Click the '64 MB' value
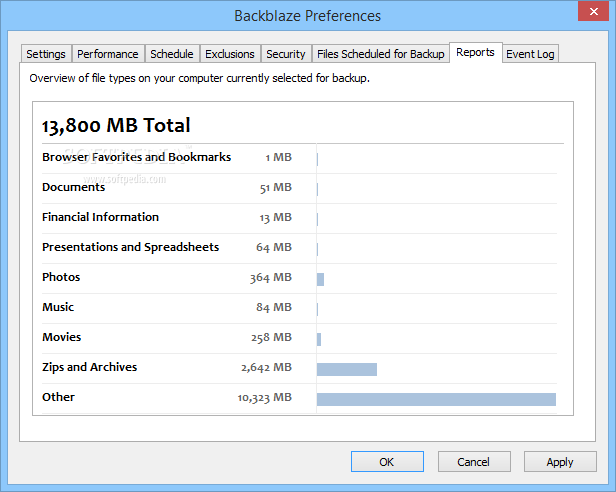This screenshot has width=616, height=492. point(274,248)
